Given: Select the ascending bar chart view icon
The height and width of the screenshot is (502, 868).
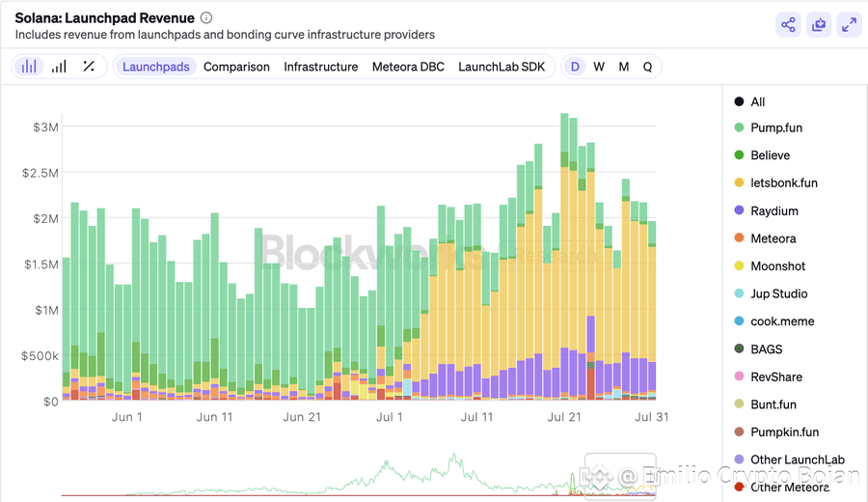Looking at the screenshot, I should tap(59, 67).
